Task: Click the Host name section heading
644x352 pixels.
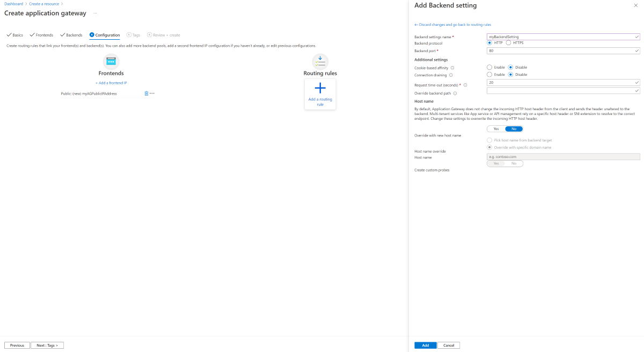Action: click(424, 101)
